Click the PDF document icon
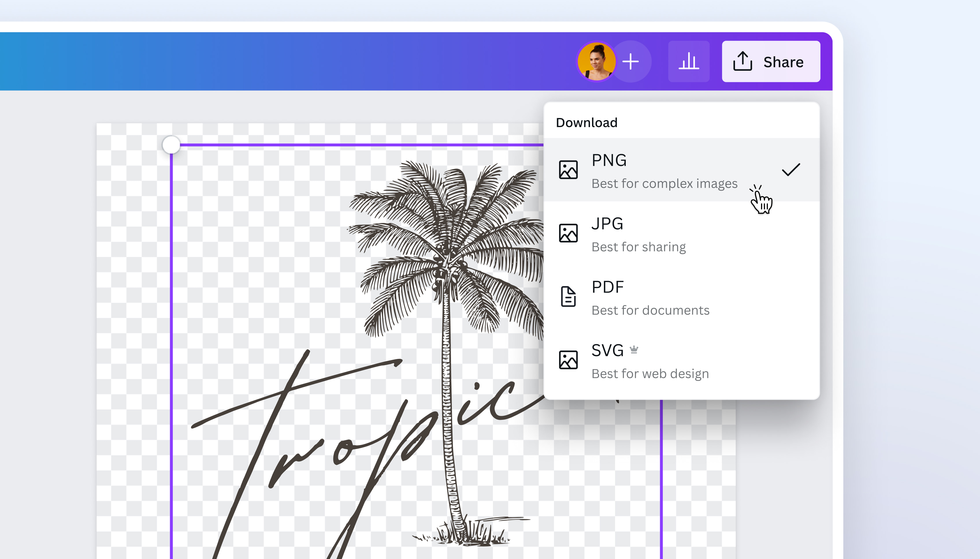Image resolution: width=980 pixels, height=559 pixels. 568,296
